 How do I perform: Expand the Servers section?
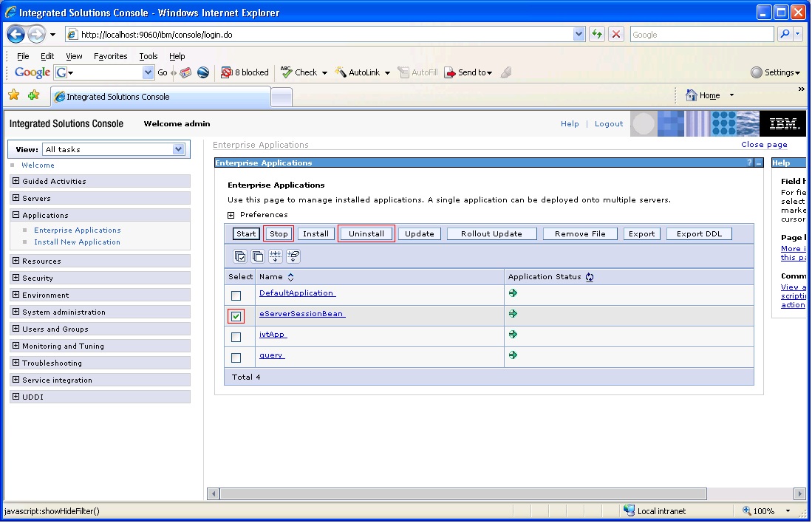coord(16,198)
